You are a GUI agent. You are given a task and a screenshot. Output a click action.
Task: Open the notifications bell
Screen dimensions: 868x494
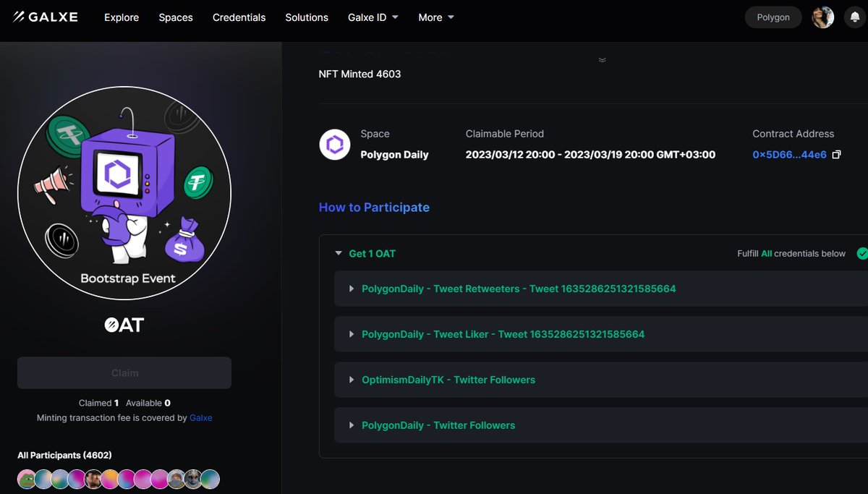coord(854,17)
